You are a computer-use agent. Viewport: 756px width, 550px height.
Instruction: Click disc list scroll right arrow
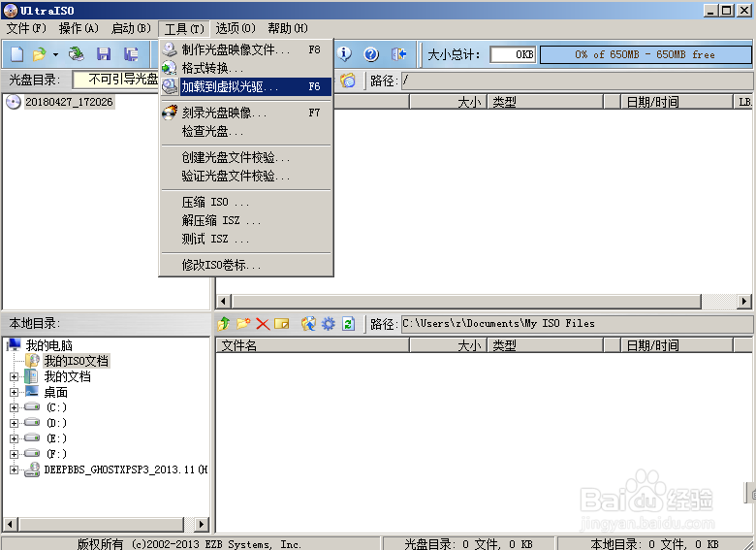pyautogui.click(x=744, y=302)
